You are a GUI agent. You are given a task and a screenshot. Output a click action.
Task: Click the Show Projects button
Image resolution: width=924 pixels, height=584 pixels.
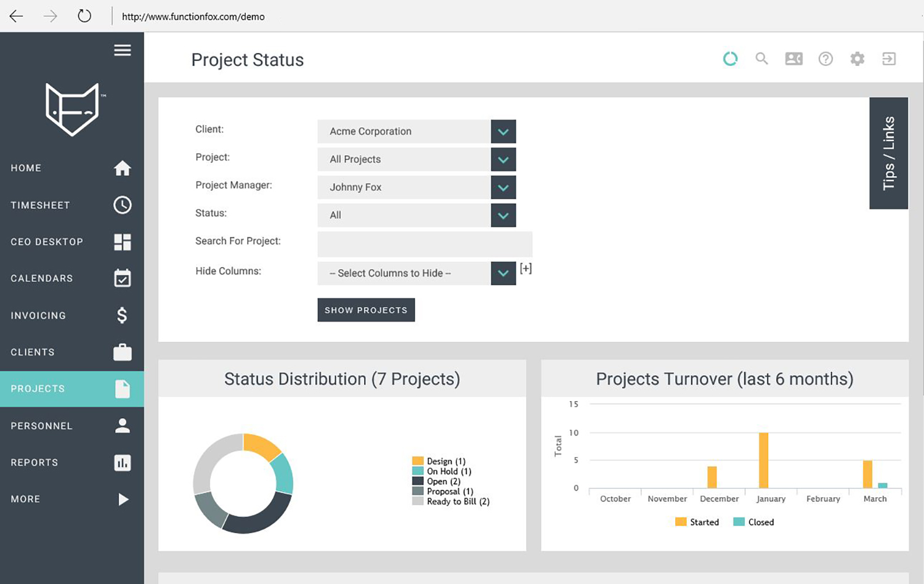click(366, 310)
